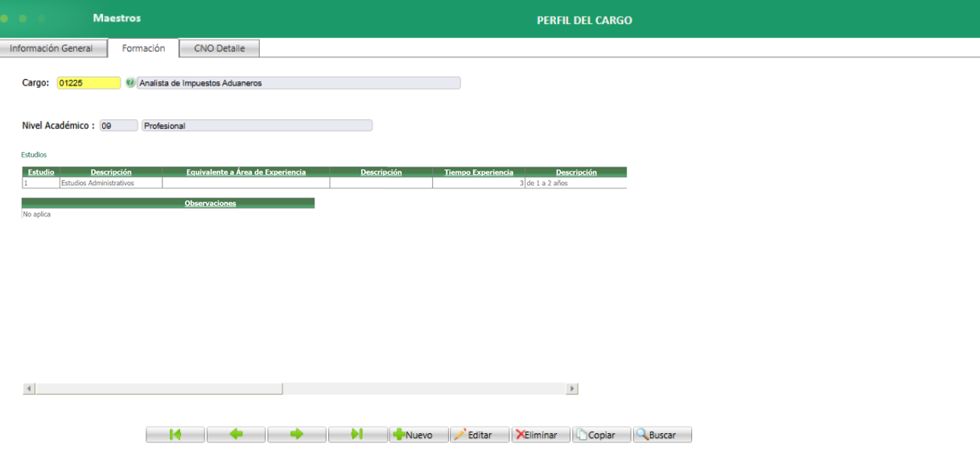
Task: Select the Formación tab
Action: (x=143, y=48)
